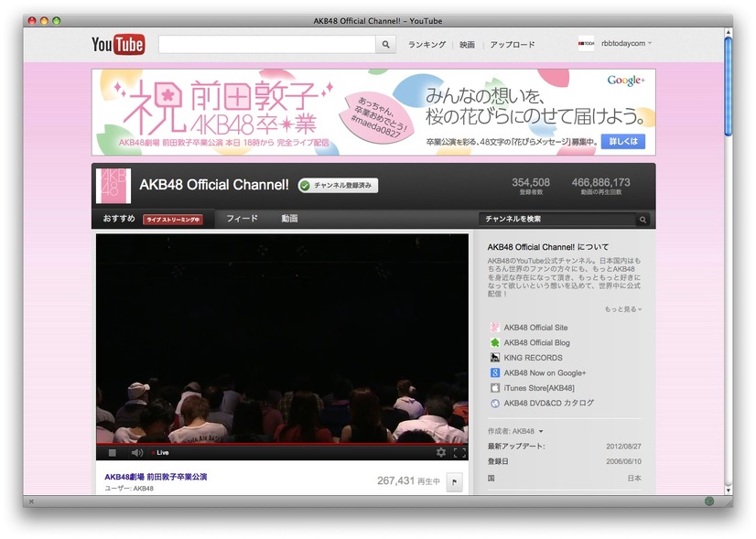The width and height of the screenshot is (756, 539).
Task: Click the browser vertical scrollbar thumb
Action: tap(728, 86)
